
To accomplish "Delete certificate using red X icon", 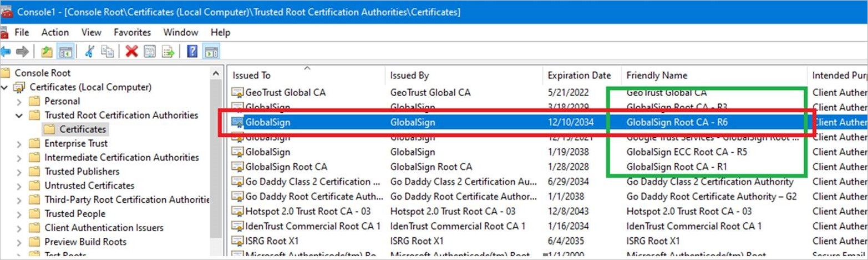I will [x=131, y=52].
